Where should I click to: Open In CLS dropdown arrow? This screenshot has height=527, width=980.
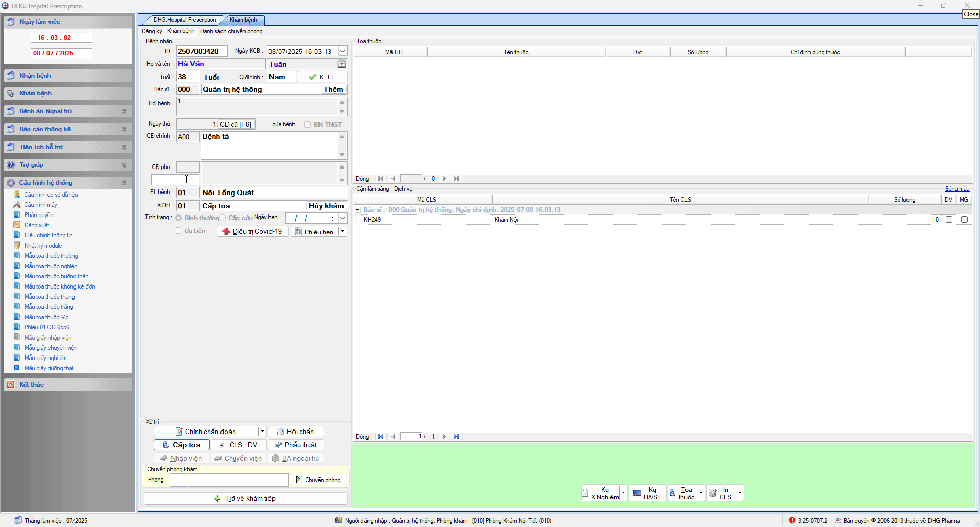[x=740, y=493]
